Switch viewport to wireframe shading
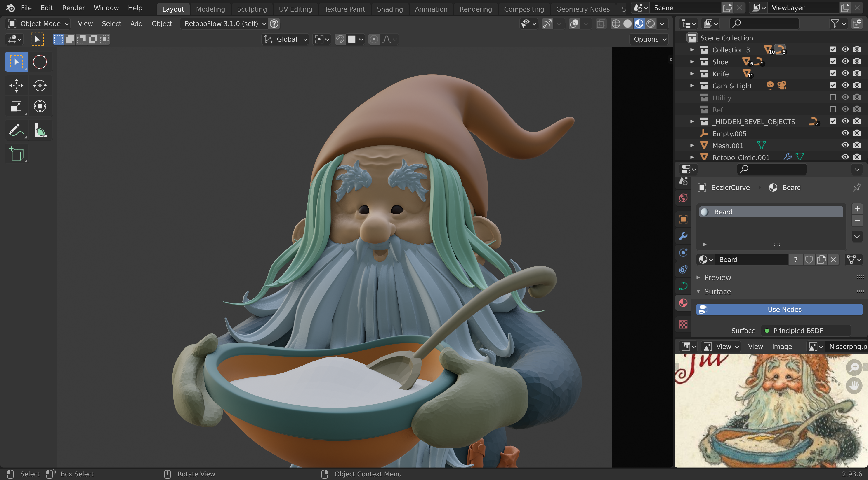This screenshot has width=868, height=480. click(x=616, y=23)
